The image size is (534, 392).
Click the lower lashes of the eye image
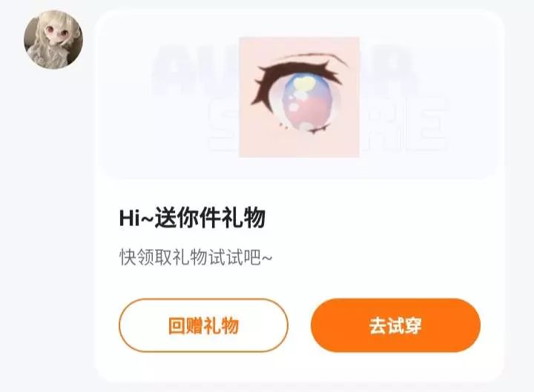point(303,129)
